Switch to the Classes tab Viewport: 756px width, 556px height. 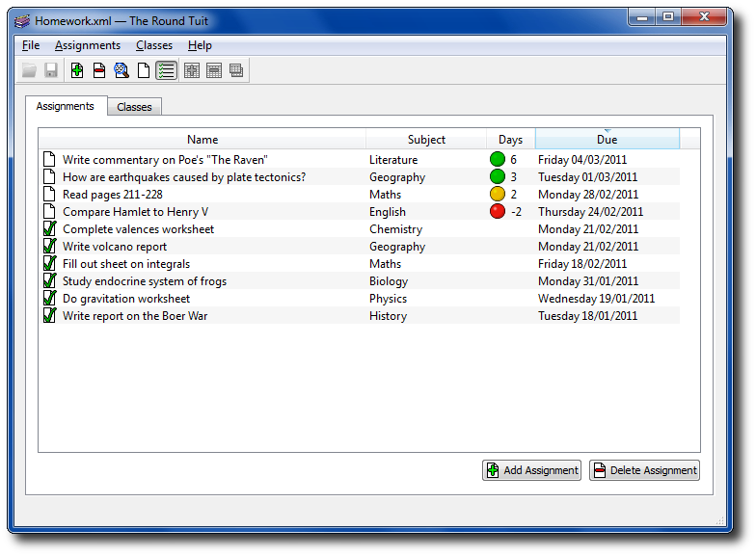pyautogui.click(x=134, y=107)
